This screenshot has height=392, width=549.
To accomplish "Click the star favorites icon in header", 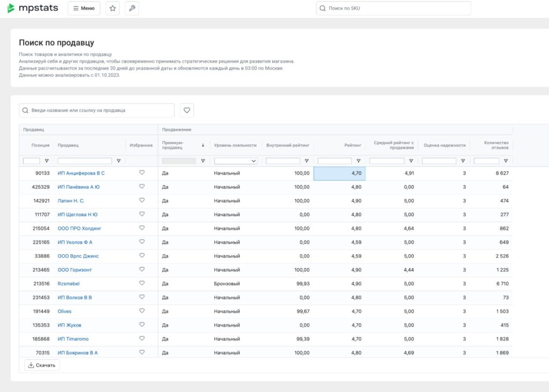I will tap(113, 9).
